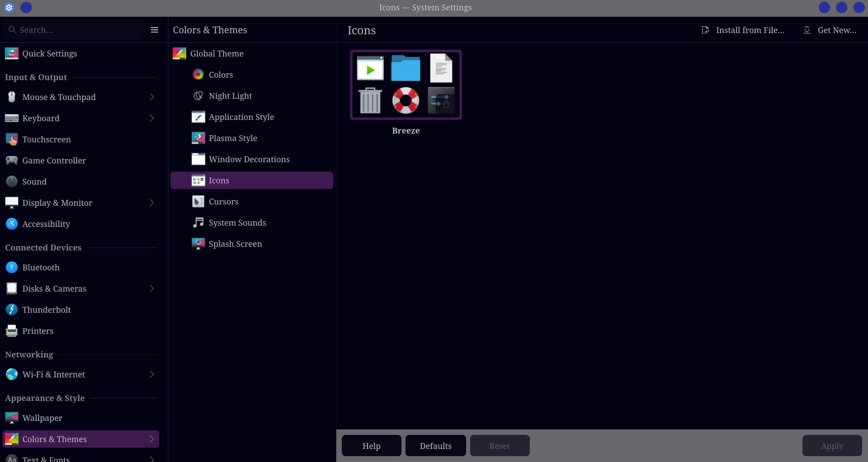The width and height of the screenshot is (868, 462).
Task: Expand Disks & Cameras chevron
Action: 152,288
